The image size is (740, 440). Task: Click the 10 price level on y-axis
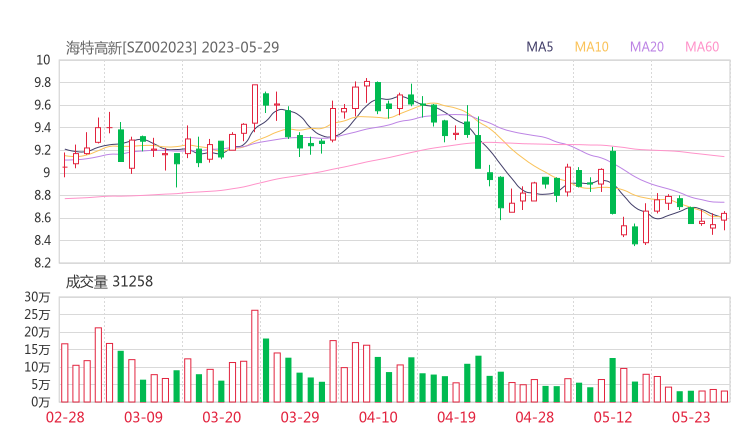coord(42,60)
